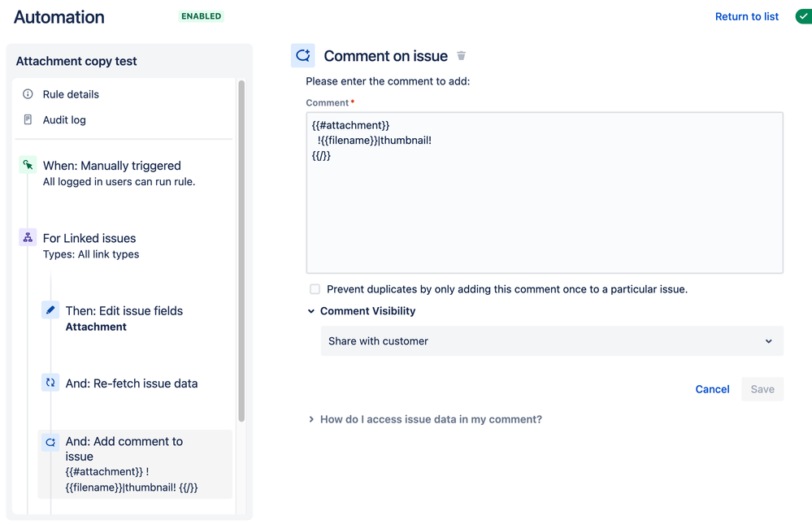Enable the Prevent duplicates checkbox

click(x=315, y=289)
